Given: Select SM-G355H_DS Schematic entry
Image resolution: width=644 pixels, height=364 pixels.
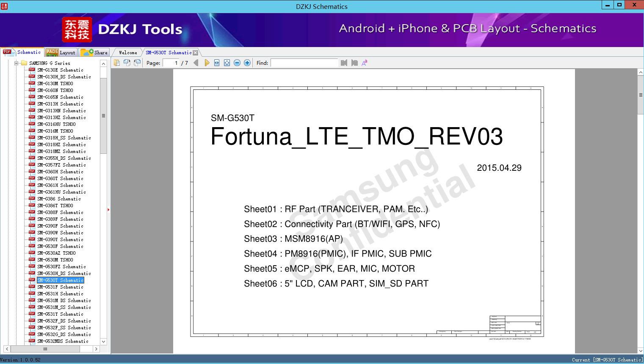Looking at the screenshot, I should coord(64,158).
